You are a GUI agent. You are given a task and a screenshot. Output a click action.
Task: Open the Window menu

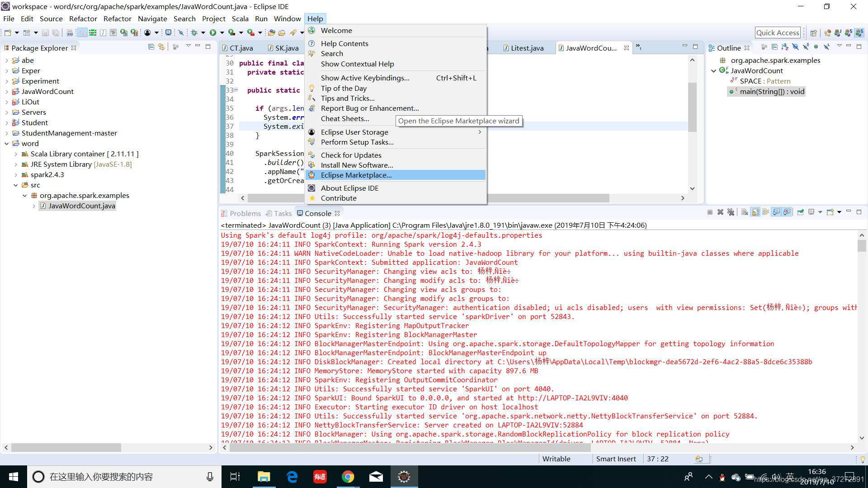point(287,19)
